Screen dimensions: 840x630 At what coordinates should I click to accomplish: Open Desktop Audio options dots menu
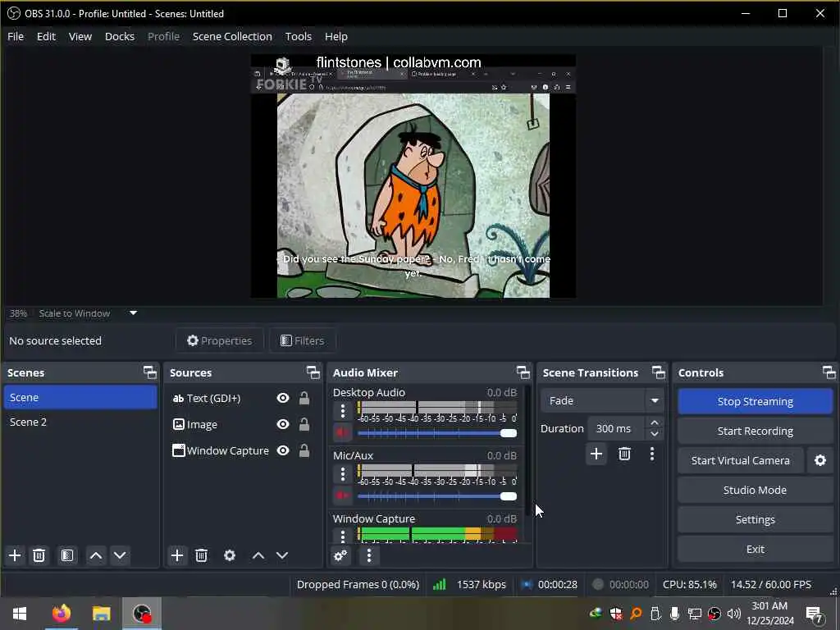tap(343, 412)
